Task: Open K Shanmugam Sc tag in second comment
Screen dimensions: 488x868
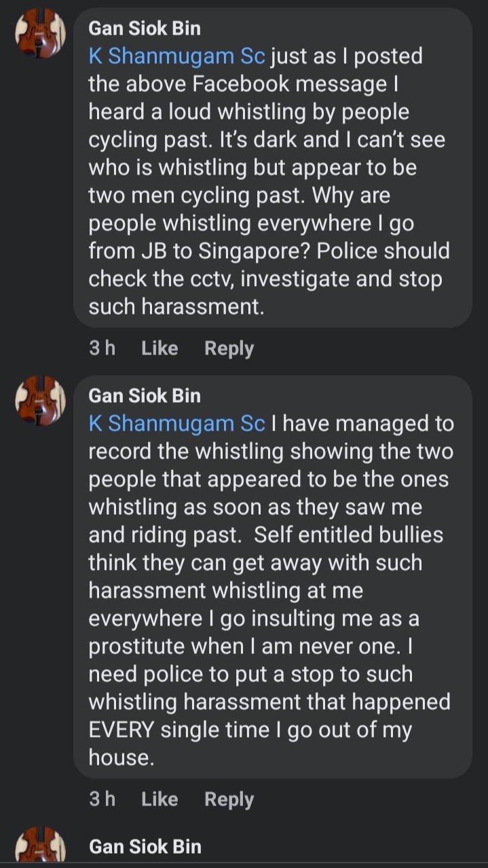Action: 176,423
